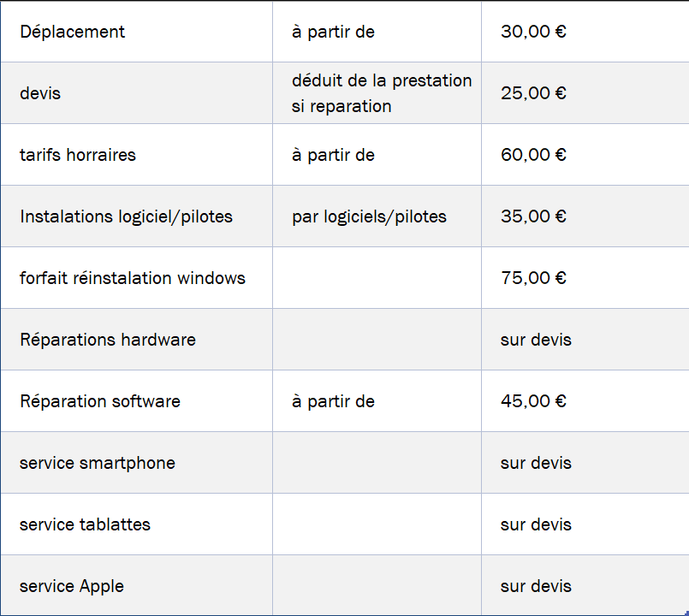Select the service Apple cell
Viewport: 689px width, 616px height.
coord(136,585)
